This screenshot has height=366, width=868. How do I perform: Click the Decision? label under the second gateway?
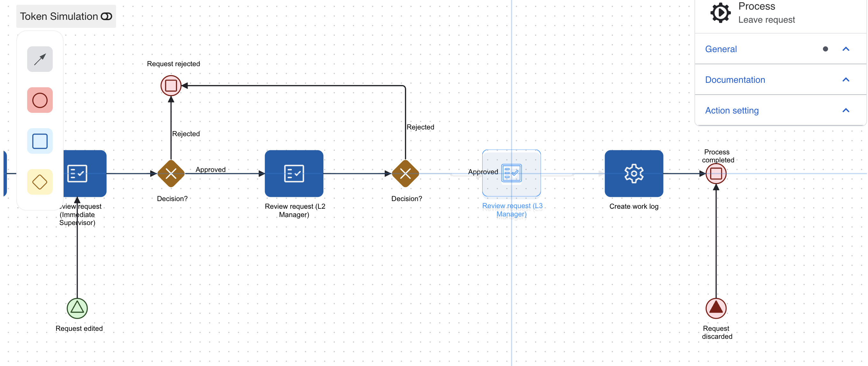coord(407,199)
